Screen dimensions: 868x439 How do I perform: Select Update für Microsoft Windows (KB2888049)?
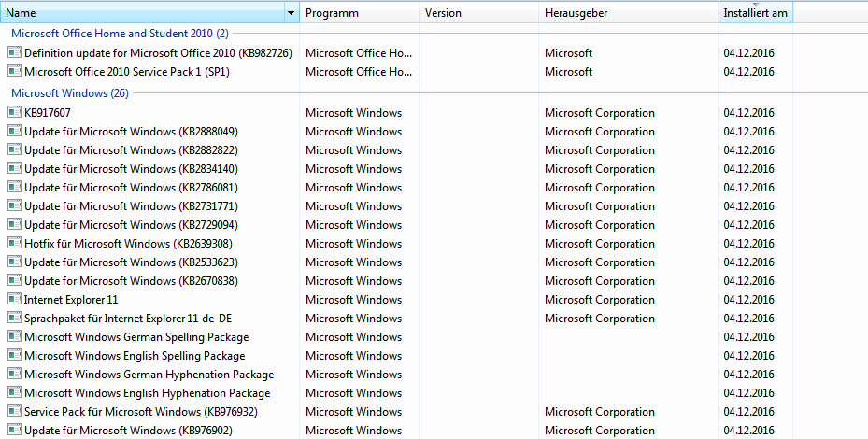click(131, 132)
